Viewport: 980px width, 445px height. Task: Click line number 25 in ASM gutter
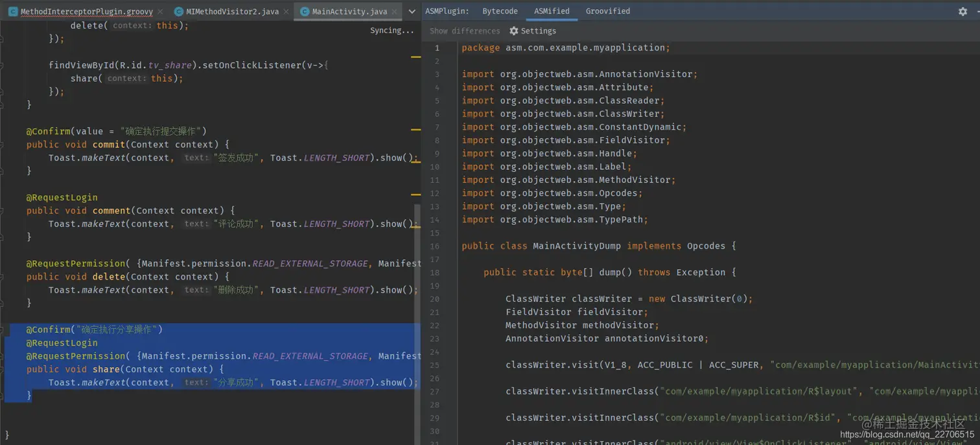434,365
